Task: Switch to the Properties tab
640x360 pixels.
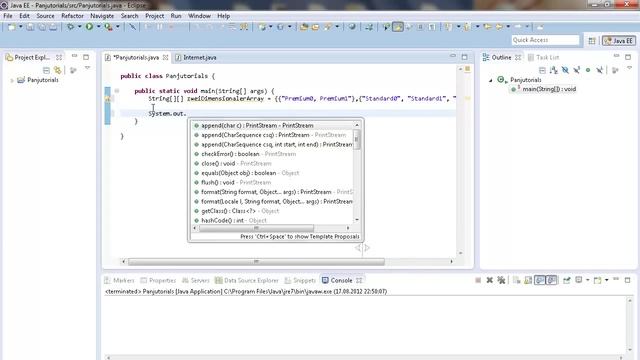Action: coord(158,280)
